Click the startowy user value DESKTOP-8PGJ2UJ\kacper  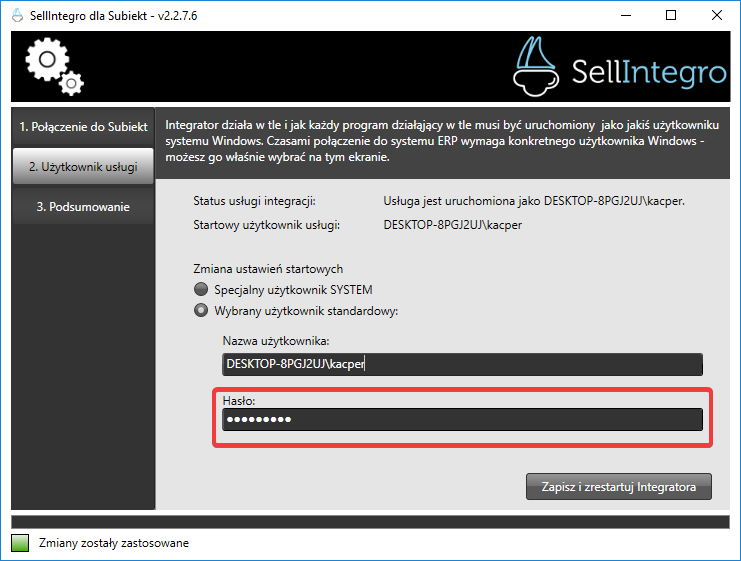(x=453, y=225)
